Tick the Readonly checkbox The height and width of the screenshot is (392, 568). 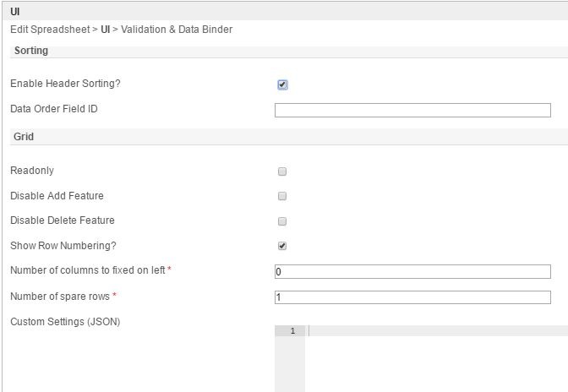[x=282, y=171]
